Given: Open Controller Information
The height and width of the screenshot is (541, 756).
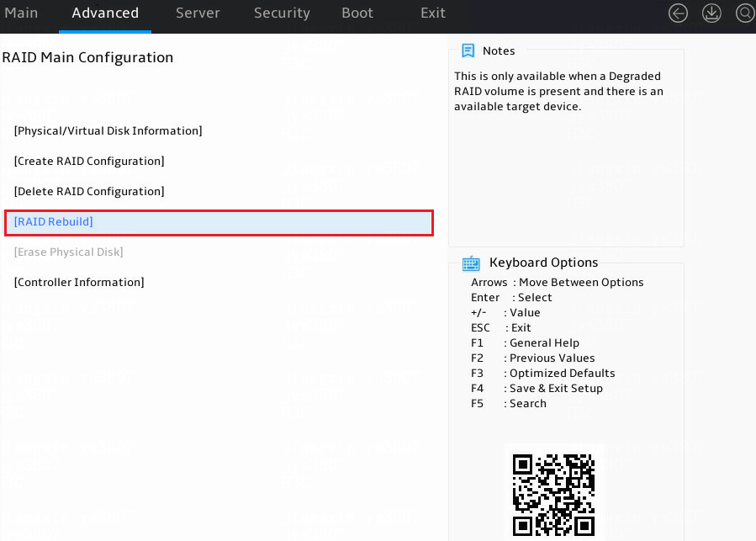Looking at the screenshot, I should click(x=79, y=283).
